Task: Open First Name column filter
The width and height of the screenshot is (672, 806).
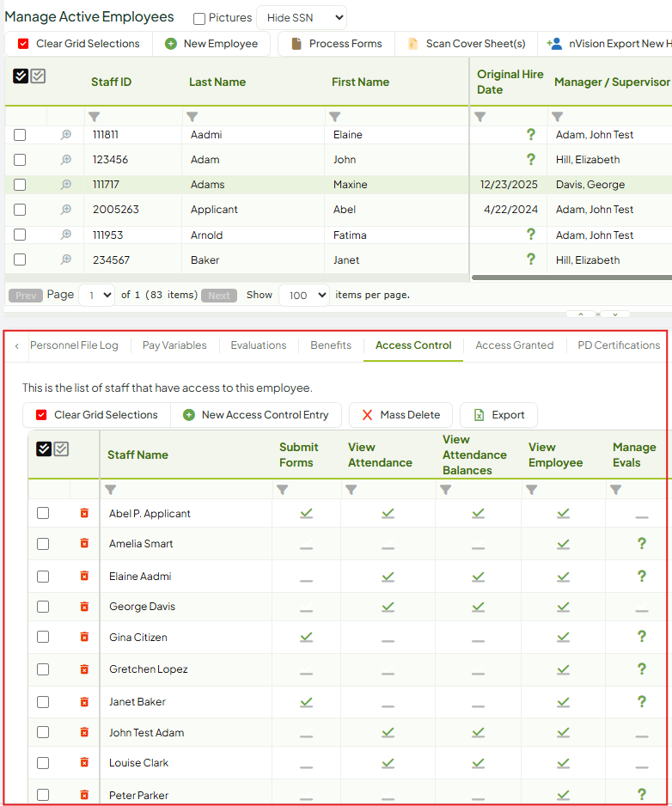Action: point(335,117)
